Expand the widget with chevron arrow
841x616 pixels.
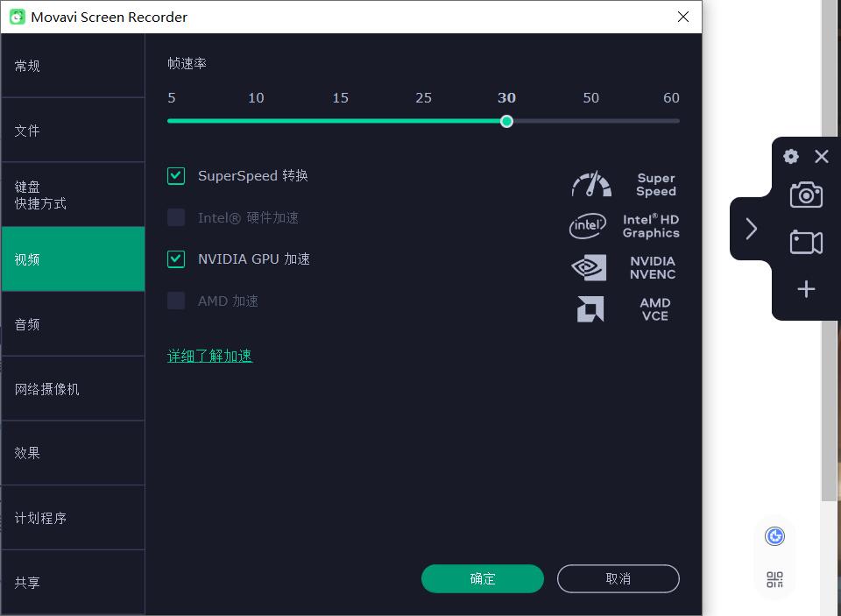751,229
